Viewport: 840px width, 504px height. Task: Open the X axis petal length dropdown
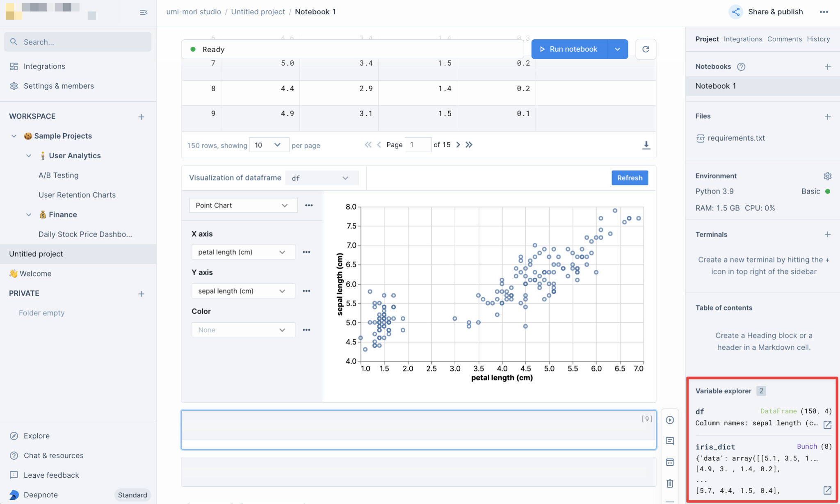coord(243,252)
